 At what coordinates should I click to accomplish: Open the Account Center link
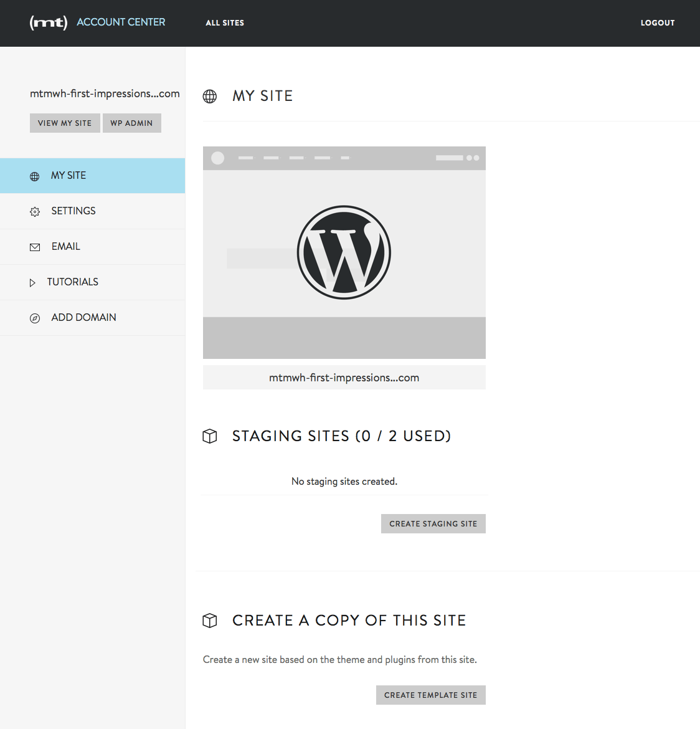(x=121, y=22)
